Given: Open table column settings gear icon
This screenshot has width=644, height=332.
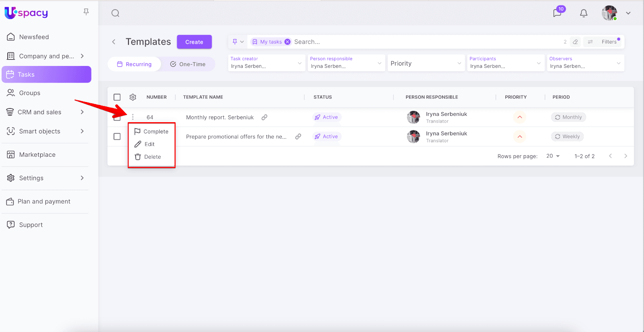Looking at the screenshot, I should tap(133, 97).
